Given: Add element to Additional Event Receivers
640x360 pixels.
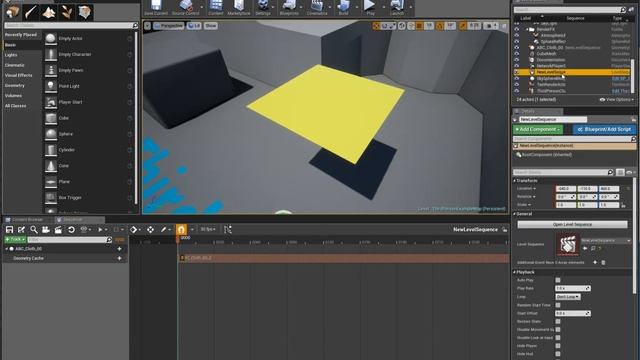Looking at the screenshot, I should click(595, 262).
